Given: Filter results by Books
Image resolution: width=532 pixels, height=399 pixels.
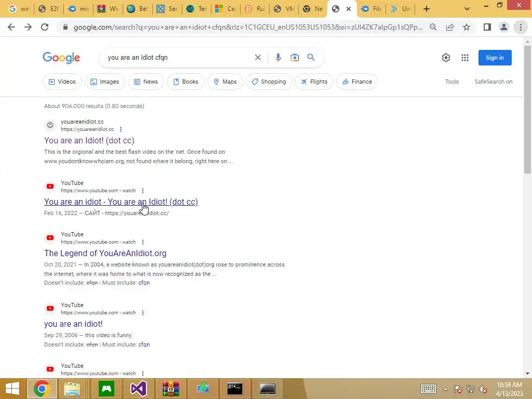Looking at the screenshot, I should 185,82.
